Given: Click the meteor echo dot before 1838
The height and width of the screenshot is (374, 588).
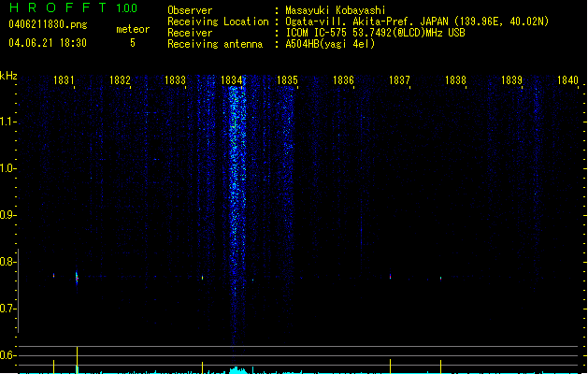Looking at the screenshot, I should pos(440,279).
